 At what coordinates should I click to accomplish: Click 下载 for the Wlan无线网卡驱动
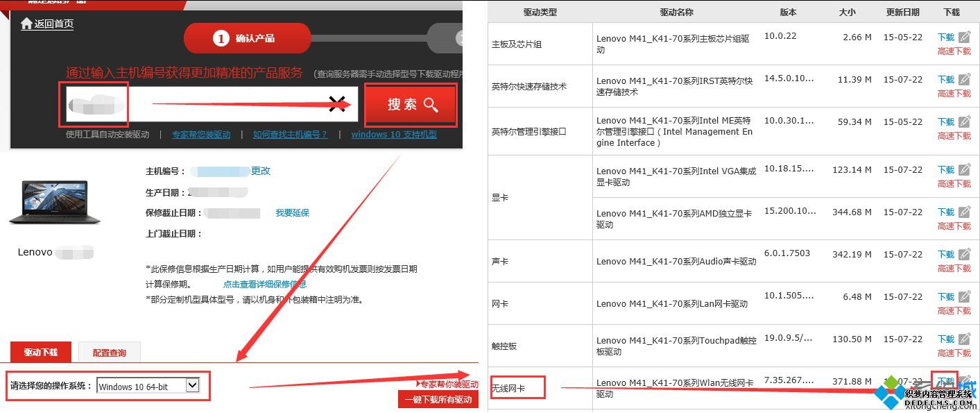946,381
